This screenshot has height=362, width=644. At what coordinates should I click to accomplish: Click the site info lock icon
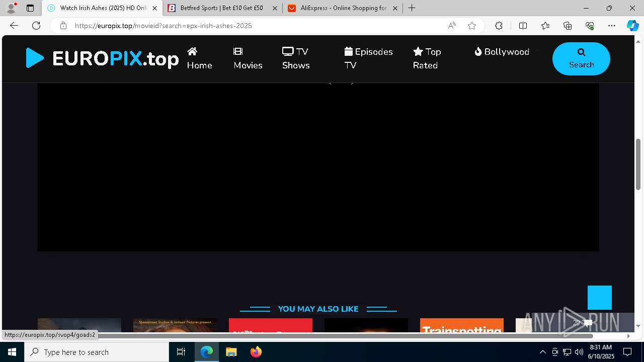tap(63, 26)
